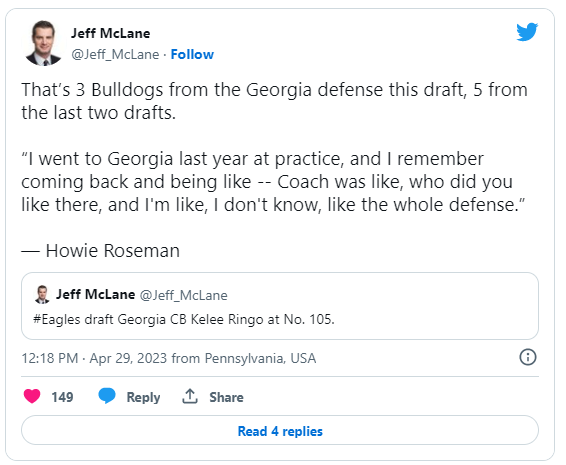
Task: Like the tweet with the heart icon
Action: coord(32,396)
